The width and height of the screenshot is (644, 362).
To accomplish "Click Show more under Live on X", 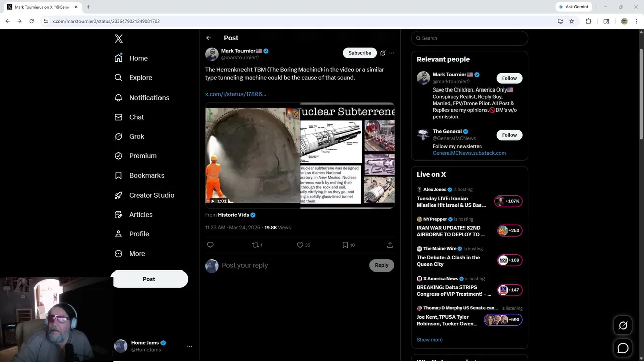I will pos(429,340).
